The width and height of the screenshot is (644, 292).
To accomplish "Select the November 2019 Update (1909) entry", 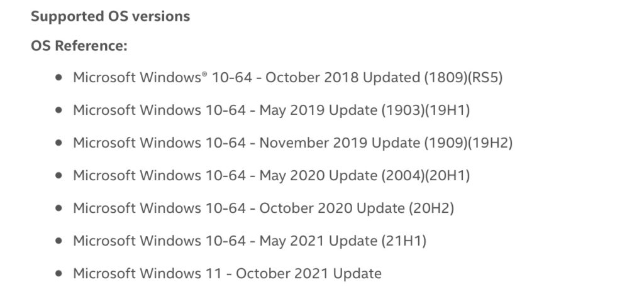I will (x=293, y=143).
